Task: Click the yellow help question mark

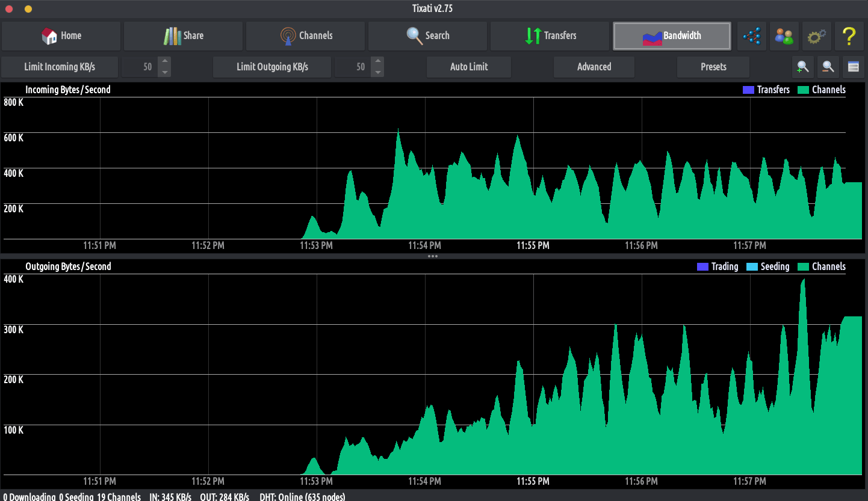Action: (x=849, y=36)
